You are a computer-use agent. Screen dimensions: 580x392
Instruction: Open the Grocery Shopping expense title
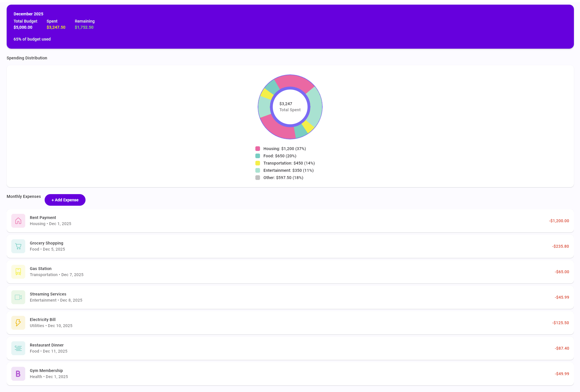pyautogui.click(x=46, y=243)
